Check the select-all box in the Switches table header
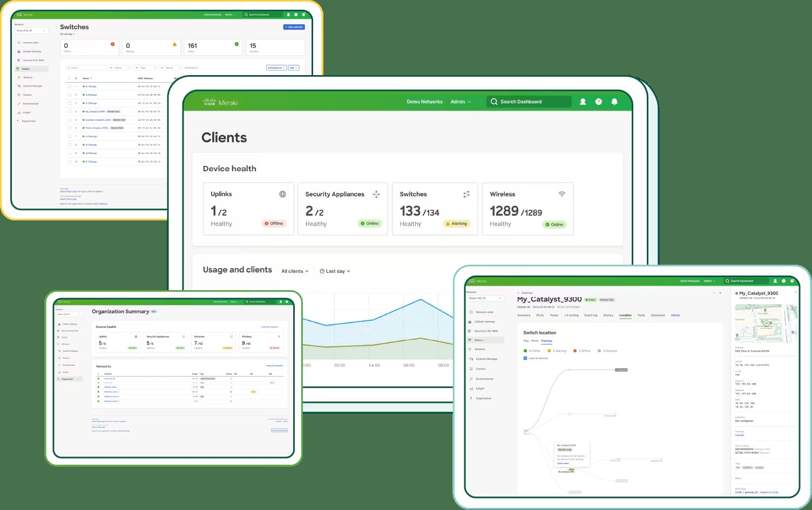Image resolution: width=812 pixels, height=510 pixels. point(70,78)
